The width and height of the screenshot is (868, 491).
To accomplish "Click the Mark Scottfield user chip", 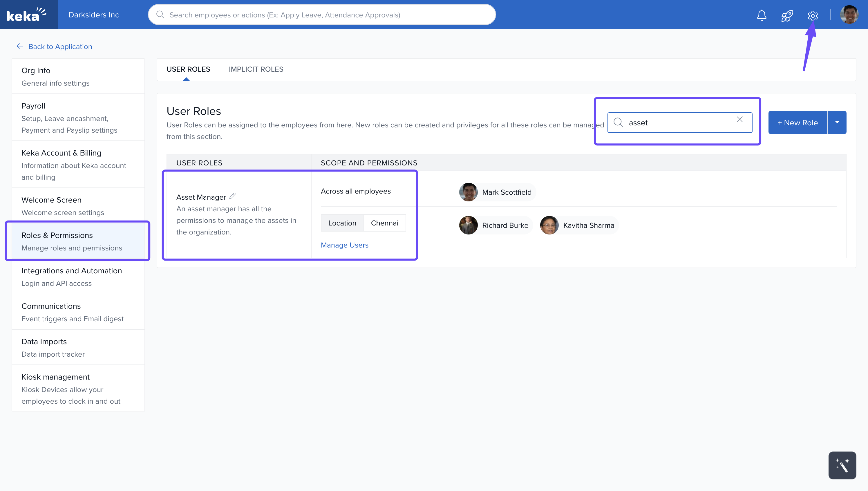I will point(497,192).
